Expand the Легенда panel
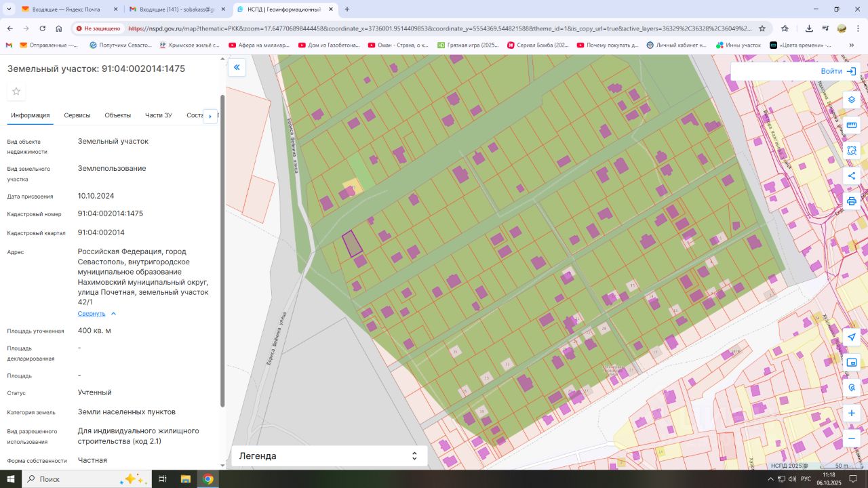 click(x=330, y=456)
